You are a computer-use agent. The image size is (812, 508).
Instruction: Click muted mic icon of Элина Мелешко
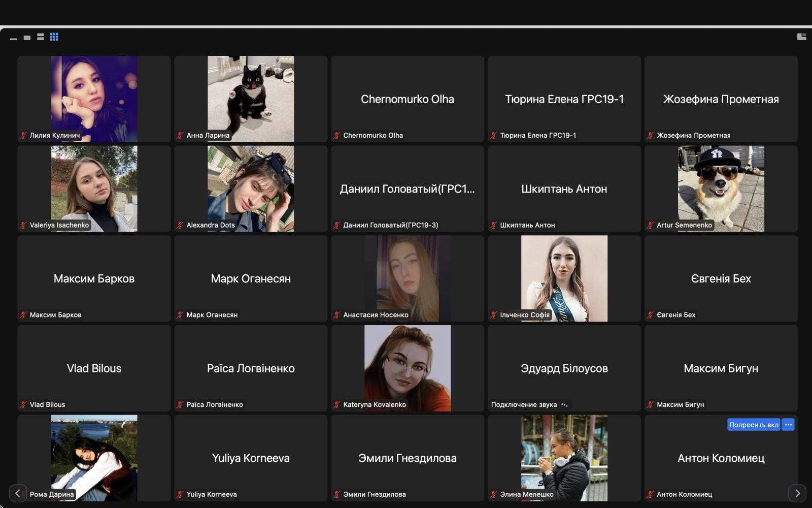494,494
